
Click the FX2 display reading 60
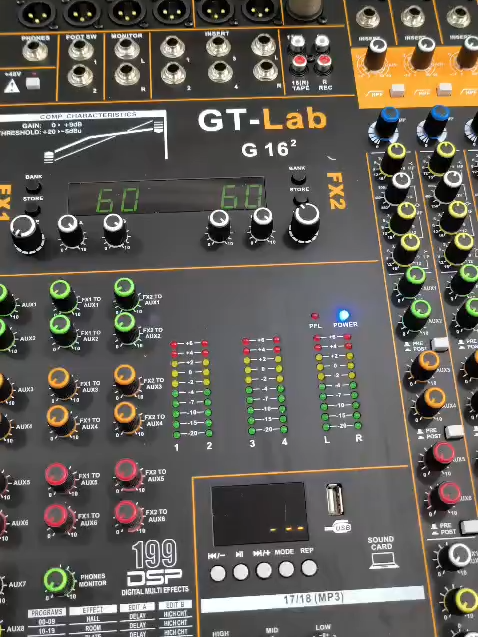tap(241, 196)
